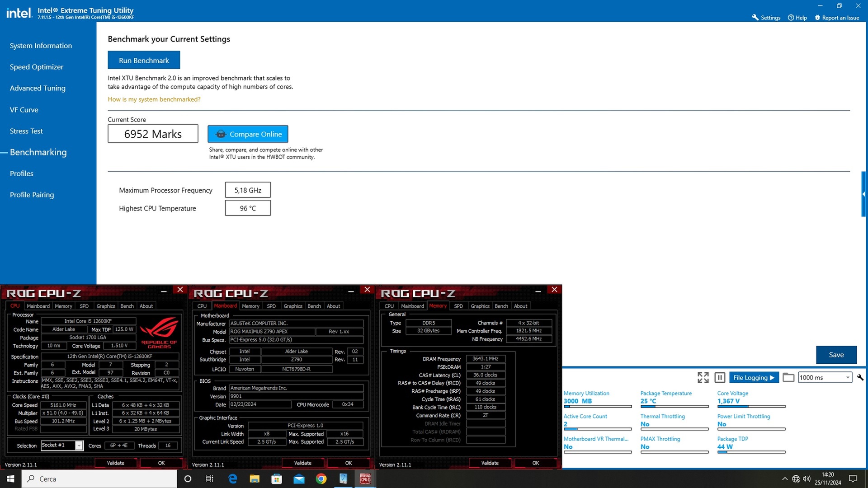868x488 pixels.
Task: Open Profile Pairing page
Action: point(32,195)
